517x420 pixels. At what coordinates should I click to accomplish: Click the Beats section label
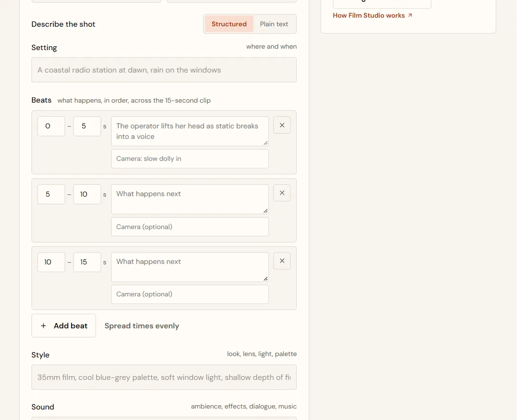tap(41, 100)
